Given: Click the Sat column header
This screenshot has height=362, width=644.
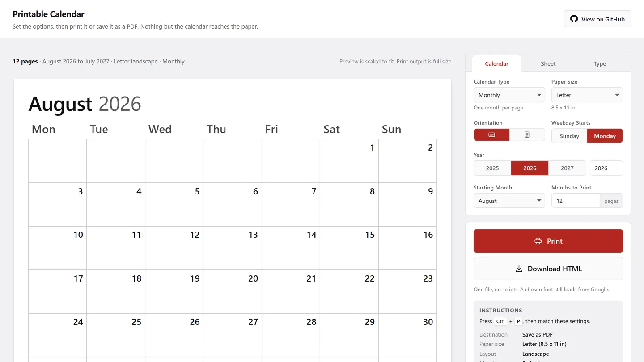Looking at the screenshot, I should 331,129.
